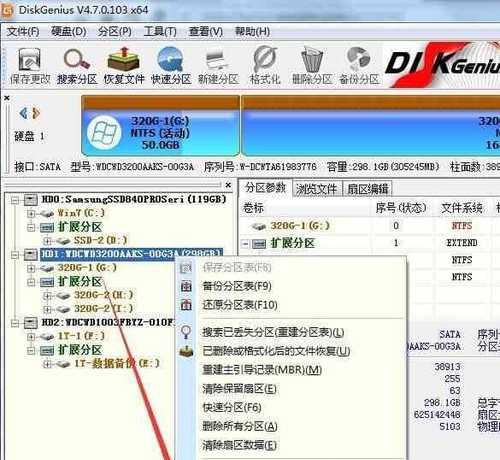Screen dimensions: 500x460
Task: Collapse the HD2 WDC WD1003FBYZ node
Action: 15,323
